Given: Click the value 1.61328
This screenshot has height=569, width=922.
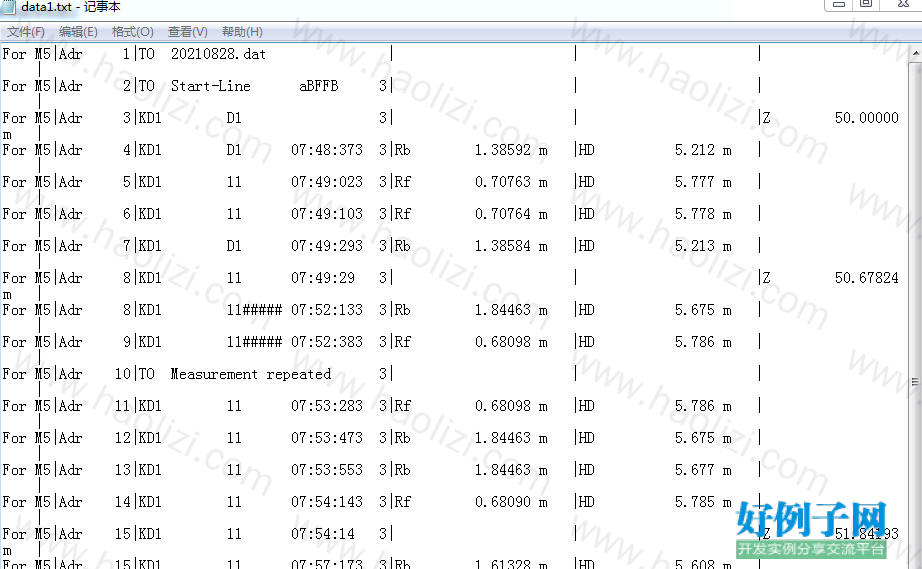Looking at the screenshot, I should [503, 564].
